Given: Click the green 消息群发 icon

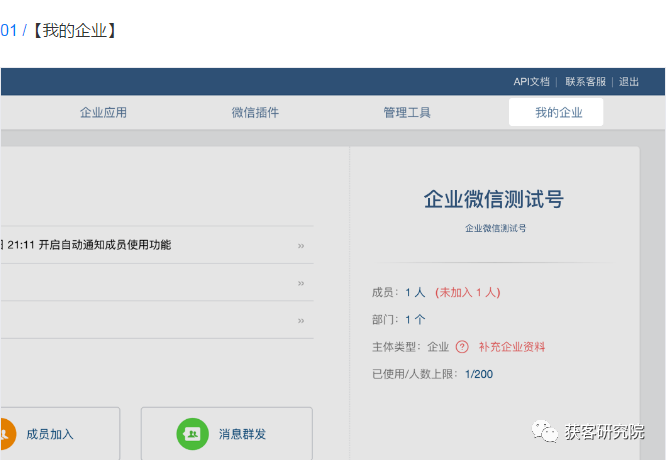Looking at the screenshot, I should point(192,434).
